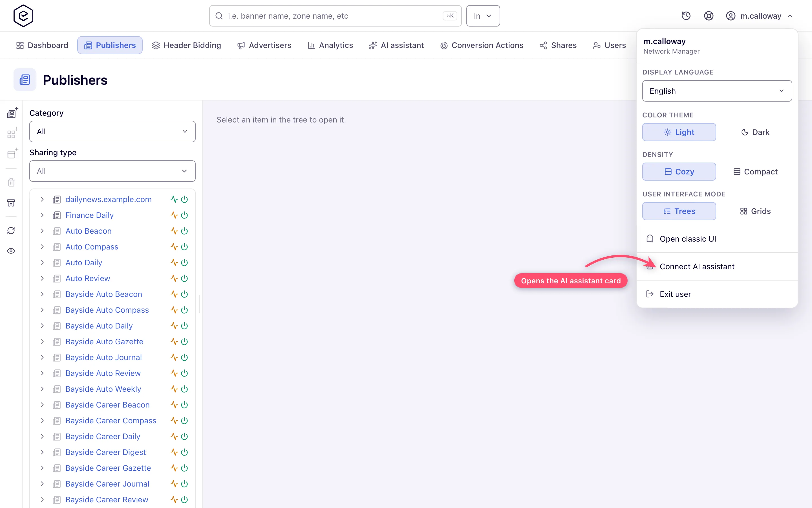The image size is (812, 508).
Task: Click the power icon for Finance Daily
Action: (x=184, y=215)
